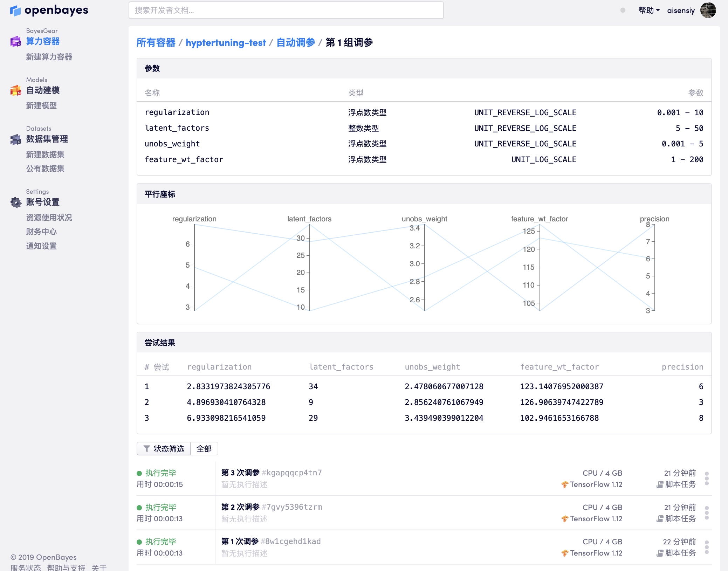Click the funnel icon in 状态筛选
The height and width of the screenshot is (571, 728).
point(147,449)
